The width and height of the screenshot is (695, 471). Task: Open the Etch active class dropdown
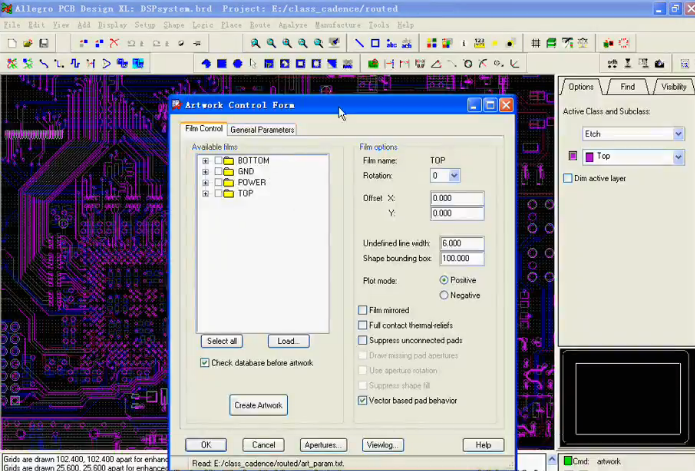point(678,134)
